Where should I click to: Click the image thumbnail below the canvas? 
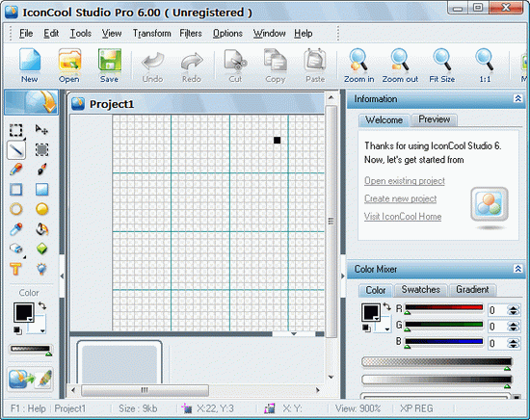point(119,362)
